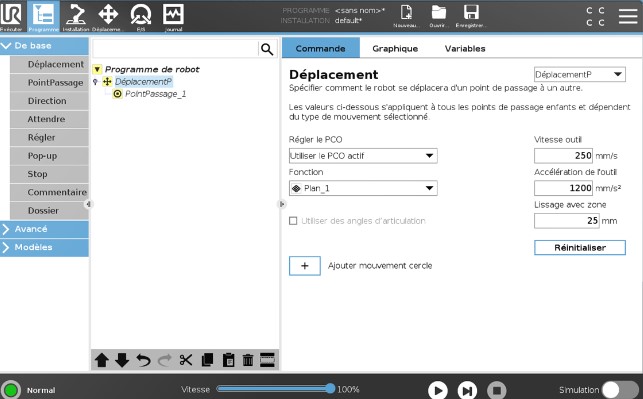Click the Accélération de l'outil 1200 field
This screenshot has width=643, height=399.
click(563, 188)
